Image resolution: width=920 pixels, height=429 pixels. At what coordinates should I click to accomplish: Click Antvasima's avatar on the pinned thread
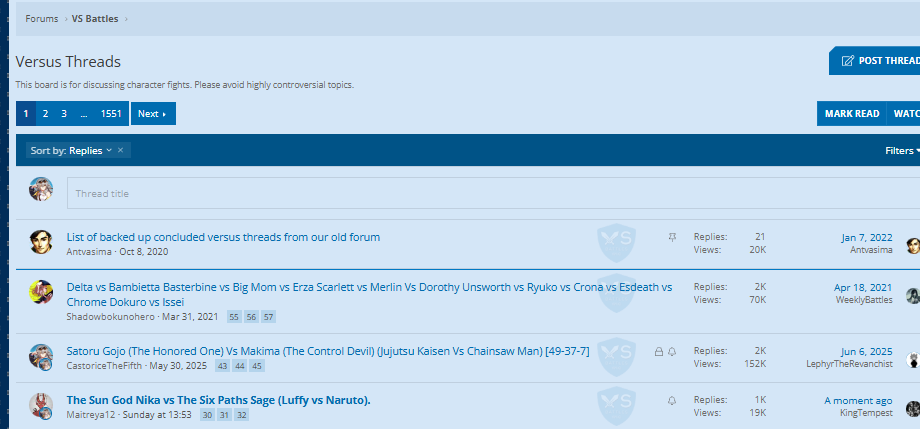(41, 242)
